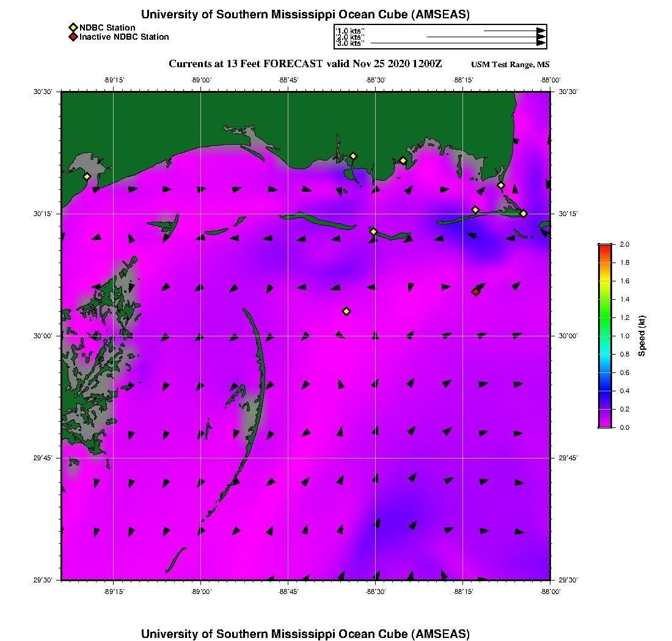Click the green band of the speed colorbar

604,317
